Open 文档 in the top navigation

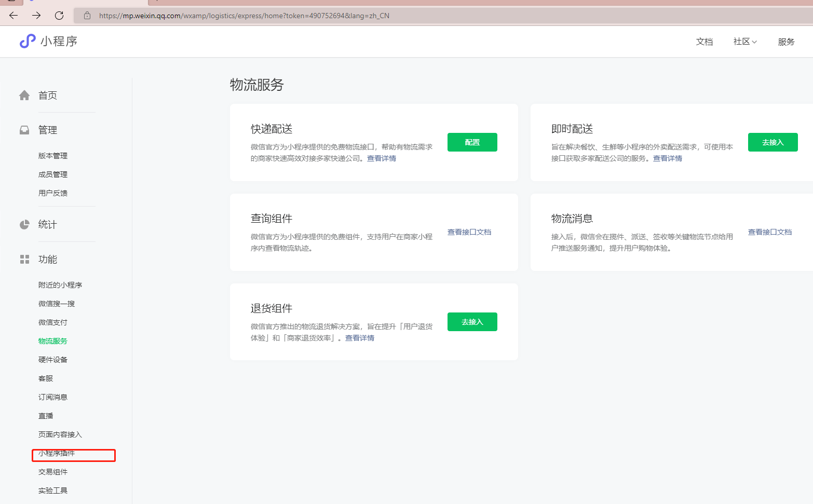[x=704, y=42]
